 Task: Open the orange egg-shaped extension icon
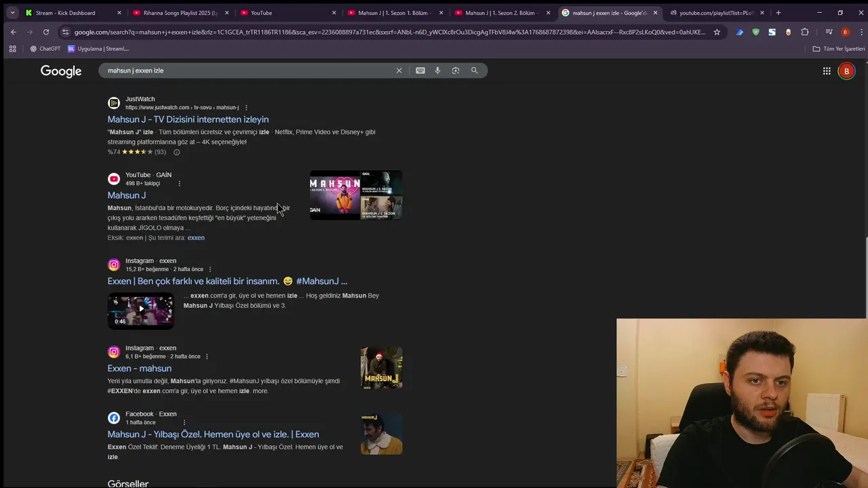click(788, 32)
